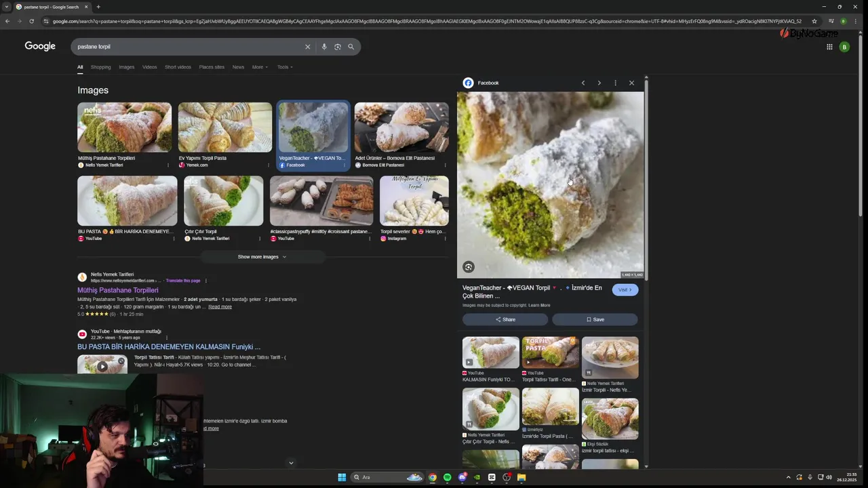Close the image preview panel
Screen dimensions: 868x488
tap(632, 83)
